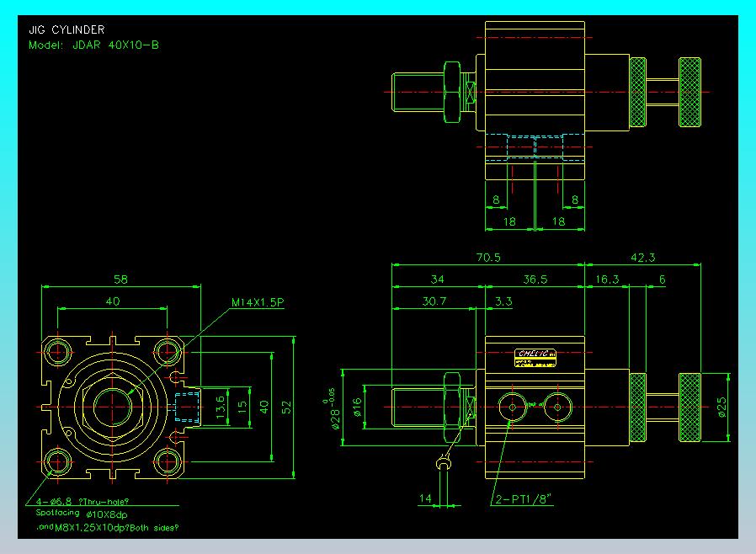Click the 13.6 vertical dimension

click(x=221, y=407)
